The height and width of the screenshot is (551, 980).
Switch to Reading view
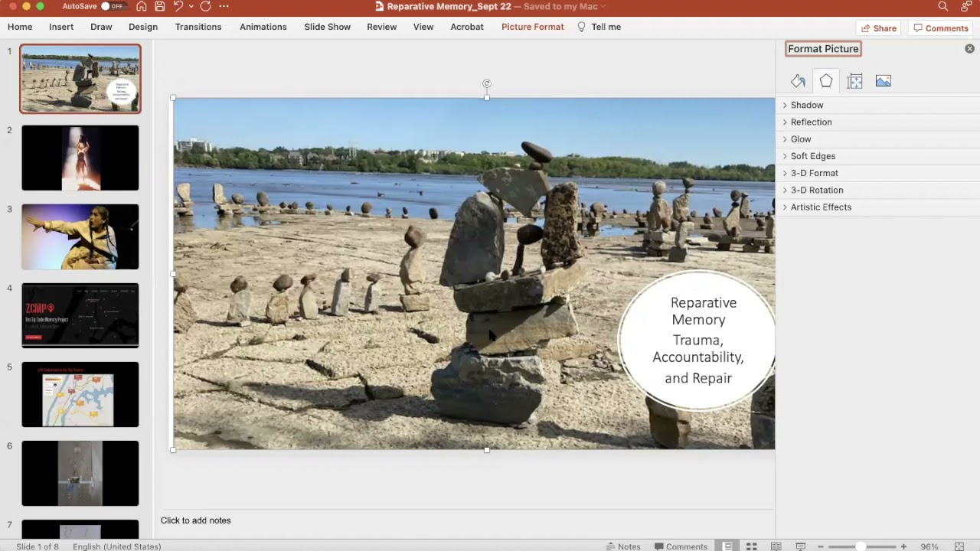(x=776, y=546)
